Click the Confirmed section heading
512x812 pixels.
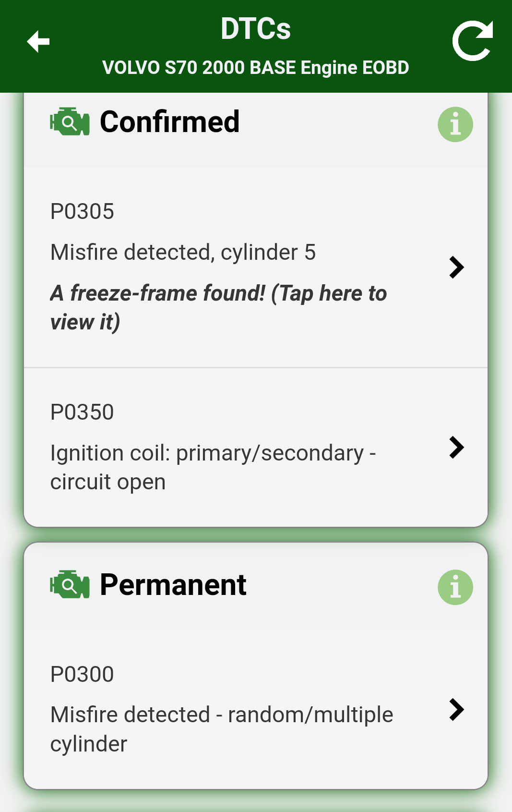[169, 122]
